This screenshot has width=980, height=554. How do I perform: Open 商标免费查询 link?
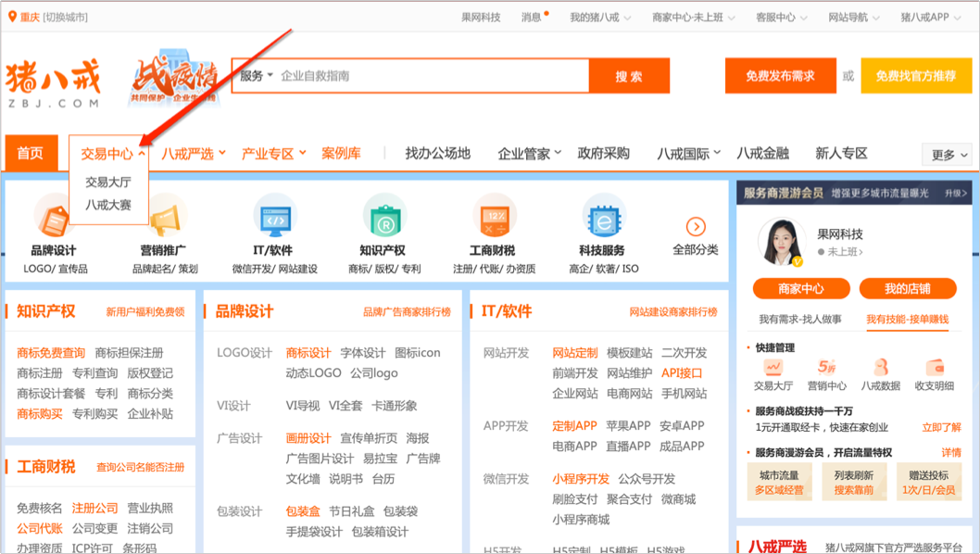[51, 353]
